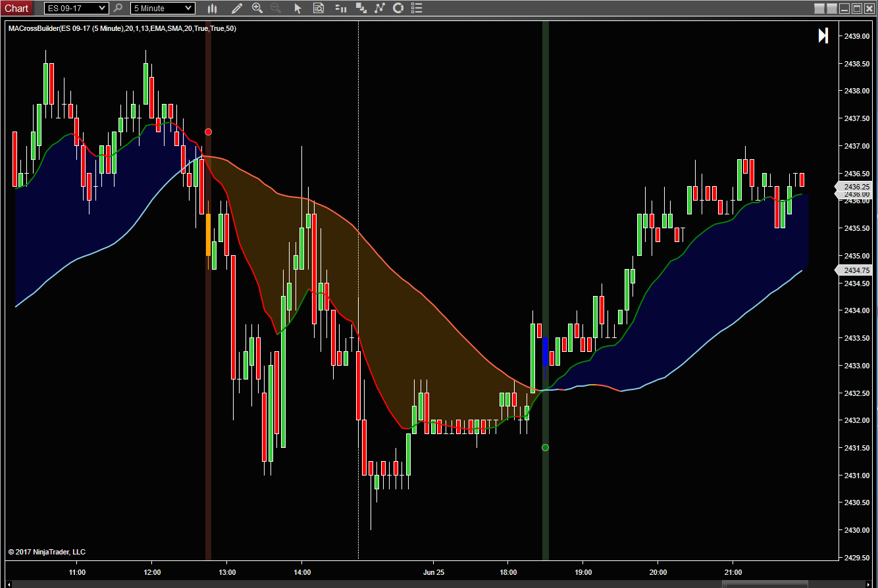
Task: Click the horizontal scrollbar thumb at bottom
Action: [765, 584]
